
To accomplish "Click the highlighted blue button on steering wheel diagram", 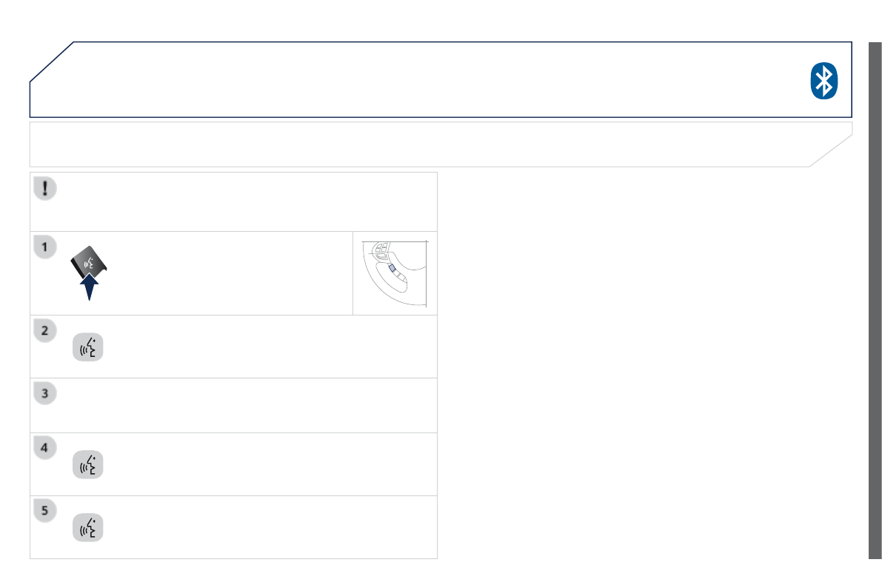I will coord(392,268).
